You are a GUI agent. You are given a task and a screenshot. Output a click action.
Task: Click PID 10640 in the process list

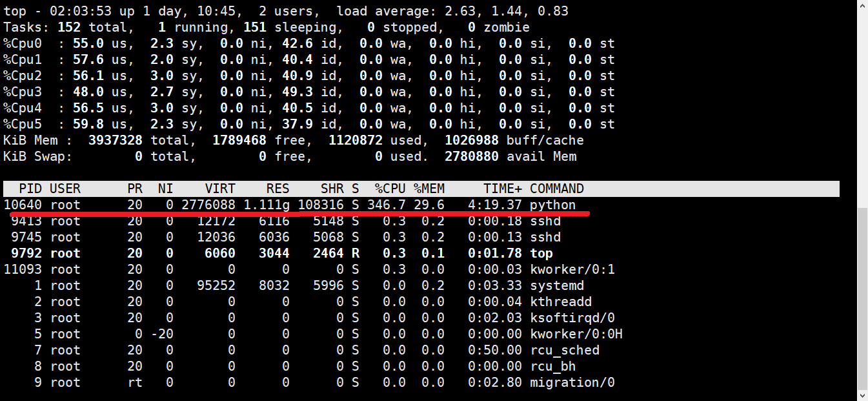[23, 205]
